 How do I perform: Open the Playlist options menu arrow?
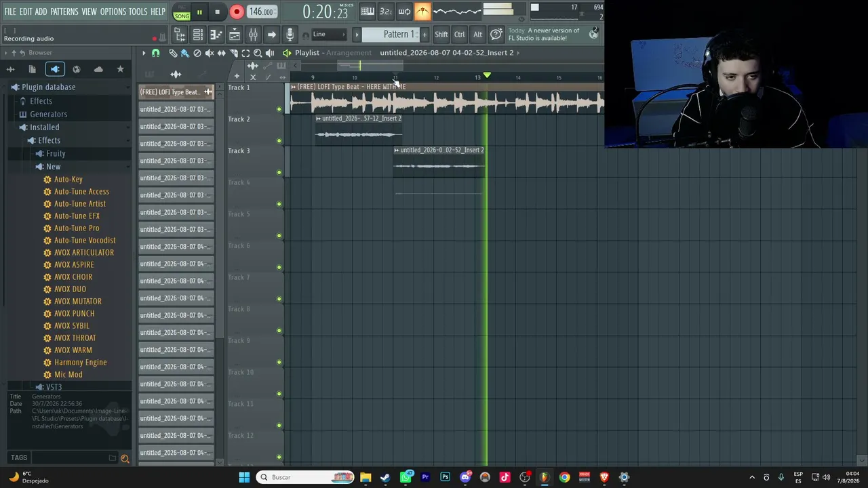point(144,53)
